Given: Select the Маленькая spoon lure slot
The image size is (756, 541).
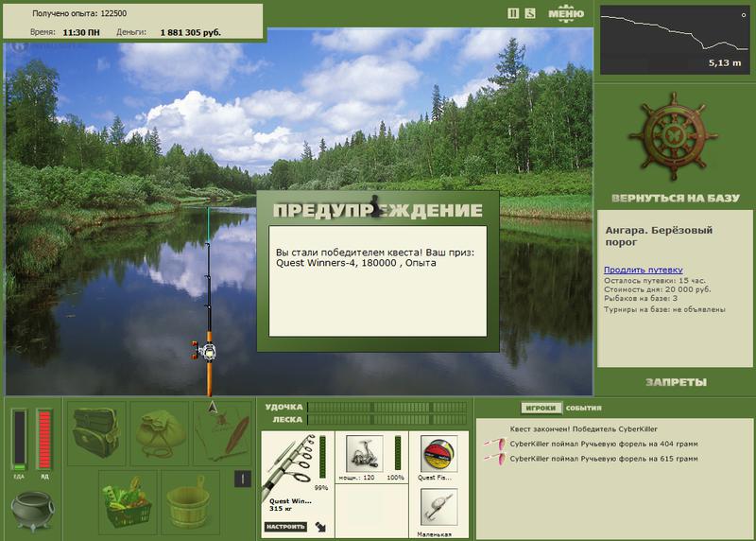Looking at the screenshot, I should tap(438, 507).
